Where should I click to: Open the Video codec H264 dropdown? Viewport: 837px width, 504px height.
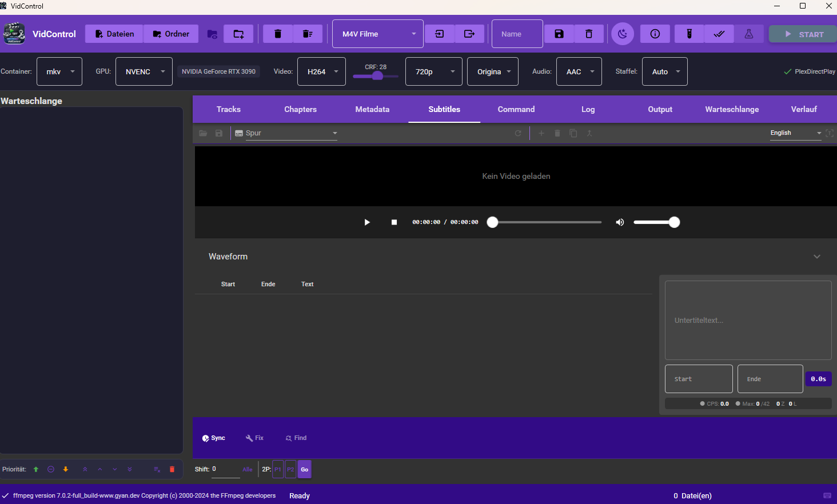click(321, 71)
